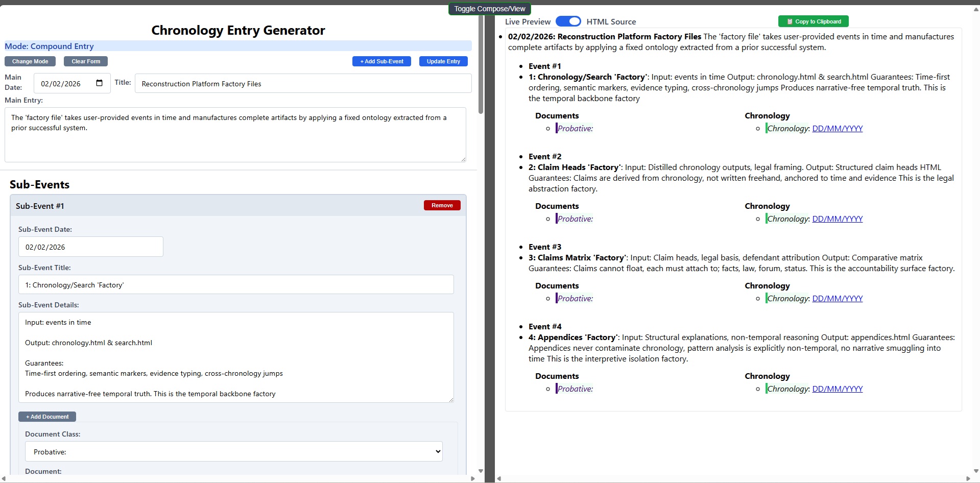Click the left panel scroll-down arrow
Screen dimensions: 980x483
click(481, 471)
